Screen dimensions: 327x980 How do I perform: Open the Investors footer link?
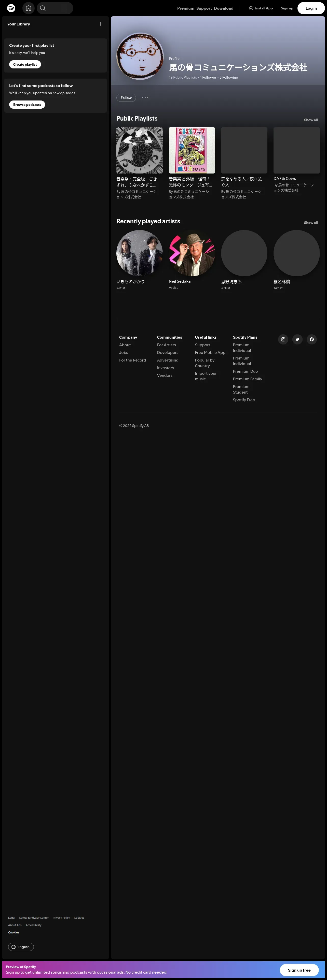click(166, 368)
